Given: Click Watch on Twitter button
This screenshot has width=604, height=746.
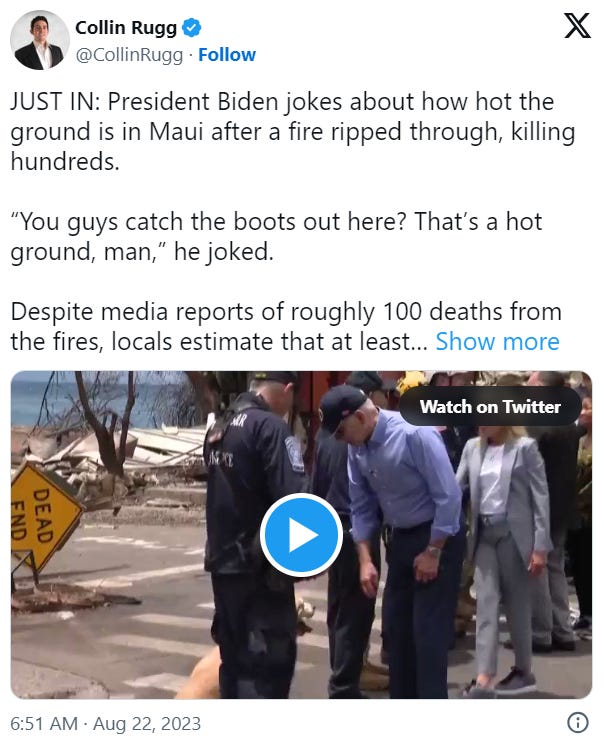Looking at the screenshot, I should [x=490, y=407].
